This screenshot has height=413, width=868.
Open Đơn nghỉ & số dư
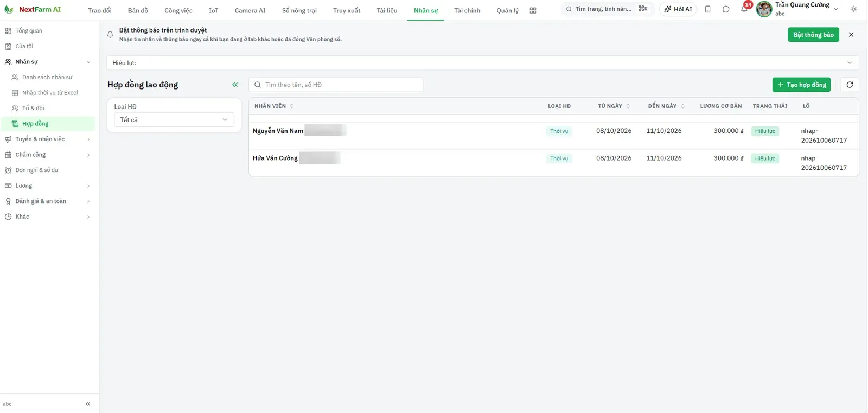pyautogui.click(x=49, y=170)
